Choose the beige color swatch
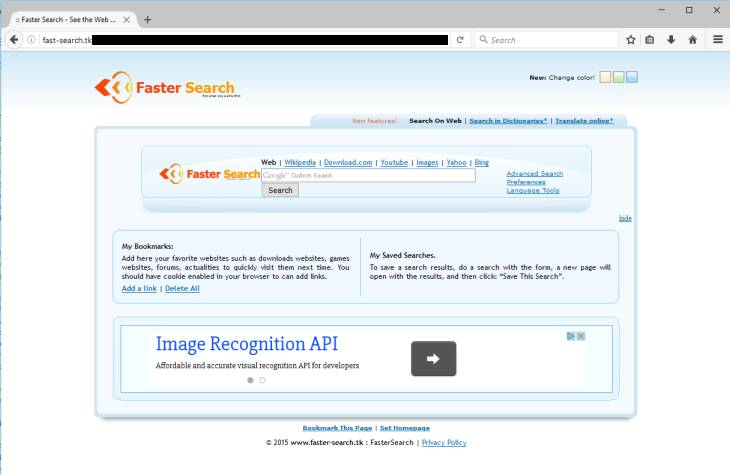The image size is (730, 475). pyautogui.click(x=605, y=77)
